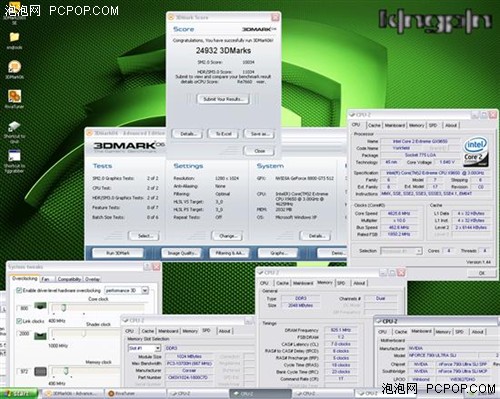Screen dimensions: 500x399
Task: Open SPD tab in CPU-Z Timings window
Action: [x=341, y=283]
